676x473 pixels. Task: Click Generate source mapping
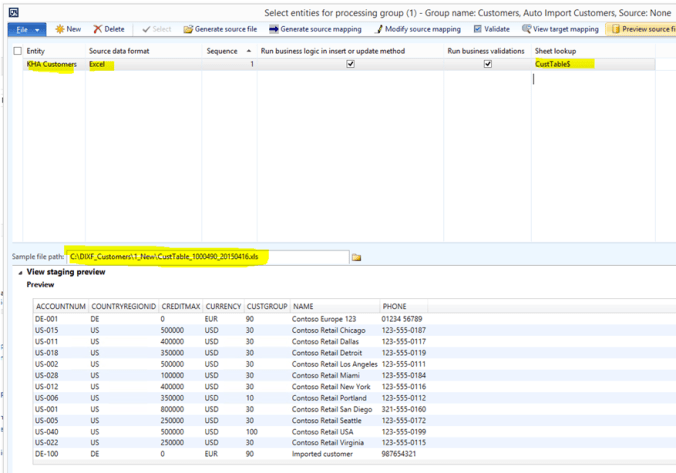coord(315,29)
